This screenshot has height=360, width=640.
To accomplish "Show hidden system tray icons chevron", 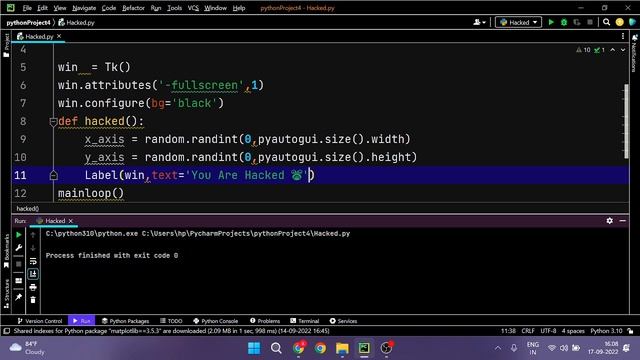I will click(498, 348).
